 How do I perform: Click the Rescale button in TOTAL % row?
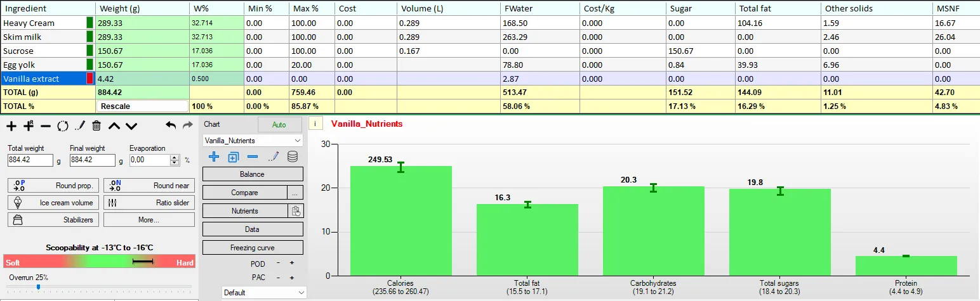coord(143,106)
